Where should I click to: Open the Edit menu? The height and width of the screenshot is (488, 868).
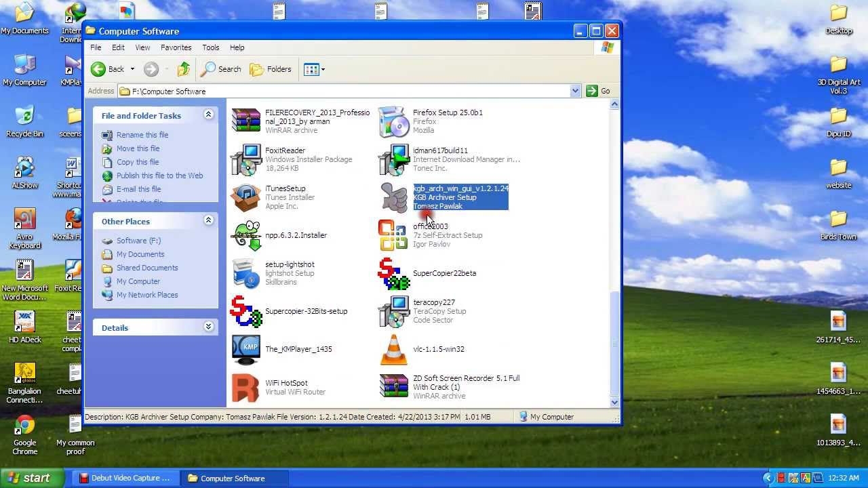pyautogui.click(x=118, y=47)
